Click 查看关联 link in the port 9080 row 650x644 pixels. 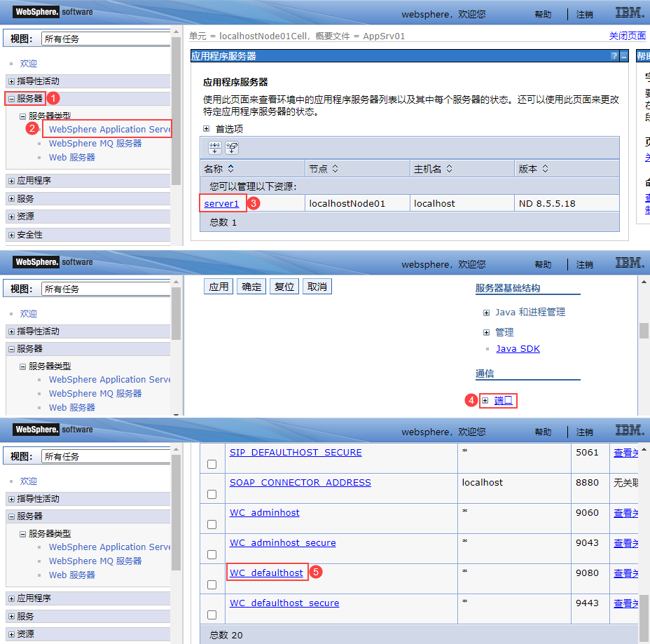(625, 573)
